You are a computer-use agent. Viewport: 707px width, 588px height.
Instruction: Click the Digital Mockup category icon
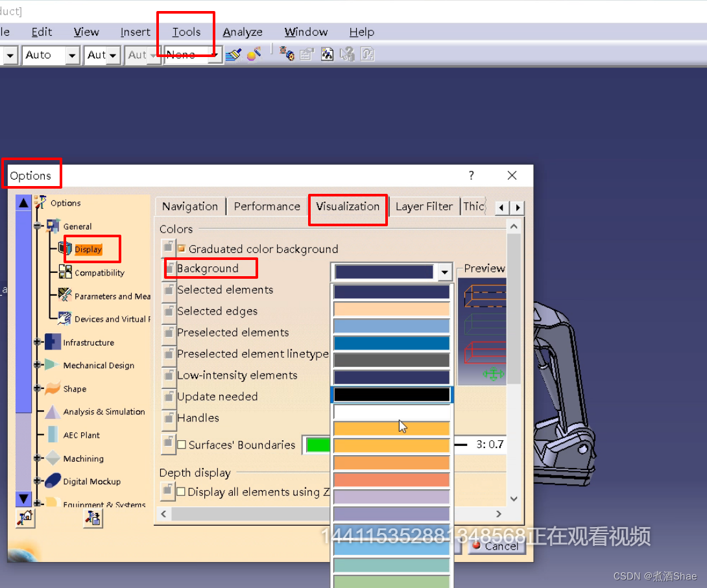point(53,481)
